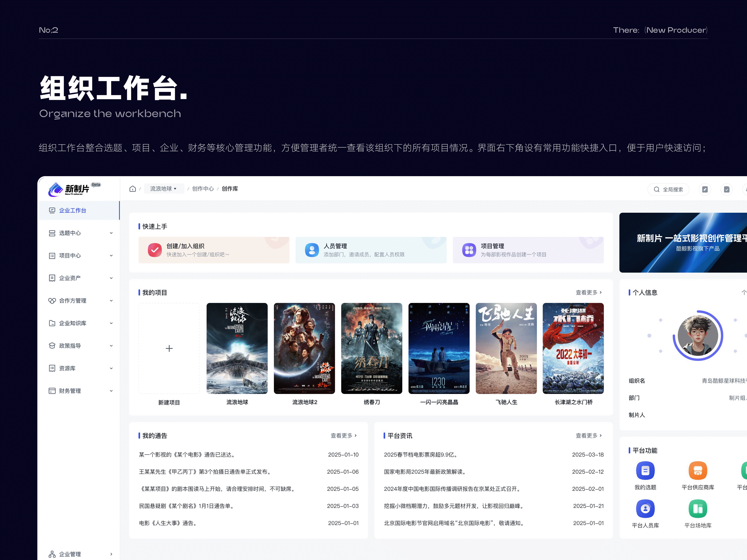747x560 pixels.
Task: Expand 合作方管理 chevron arrow
Action: tap(111, 301)
